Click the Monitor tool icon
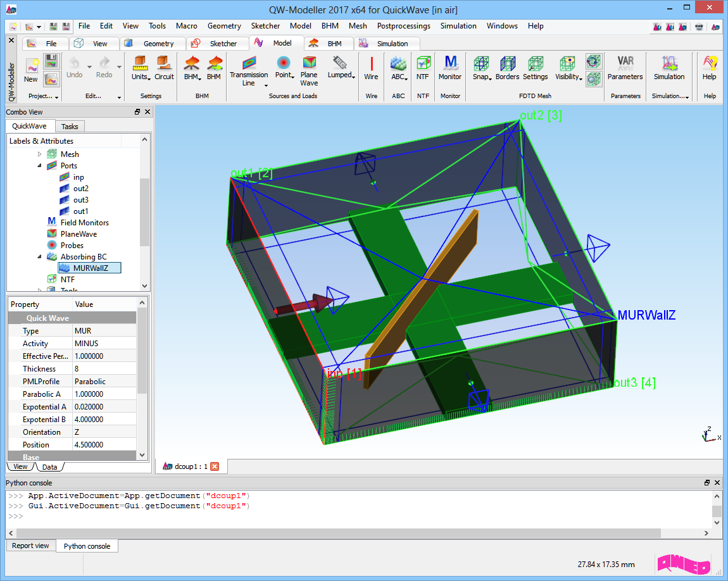 pyautogui.click(x=450, y=68)
